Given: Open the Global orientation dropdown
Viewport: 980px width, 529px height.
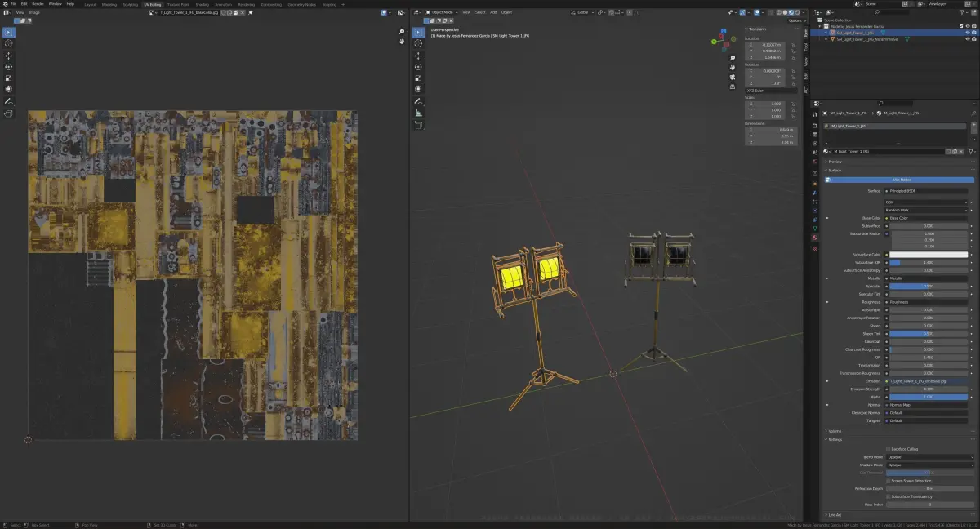Looking at the screenshot, I should [582, 12].
